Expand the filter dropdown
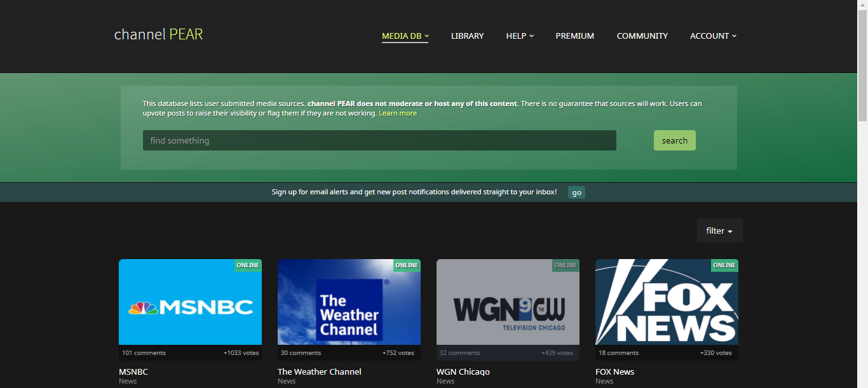This screenshot has height=388, width=868. point(719,231)
